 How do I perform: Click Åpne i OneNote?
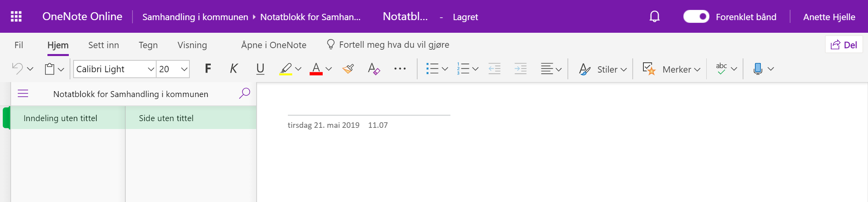coord(274,45)
